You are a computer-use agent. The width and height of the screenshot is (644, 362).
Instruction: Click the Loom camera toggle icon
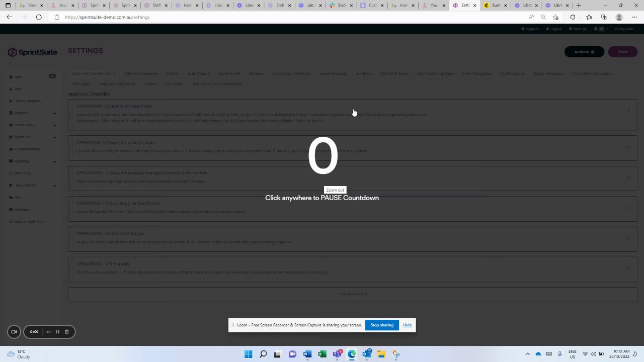coord(14,332)
